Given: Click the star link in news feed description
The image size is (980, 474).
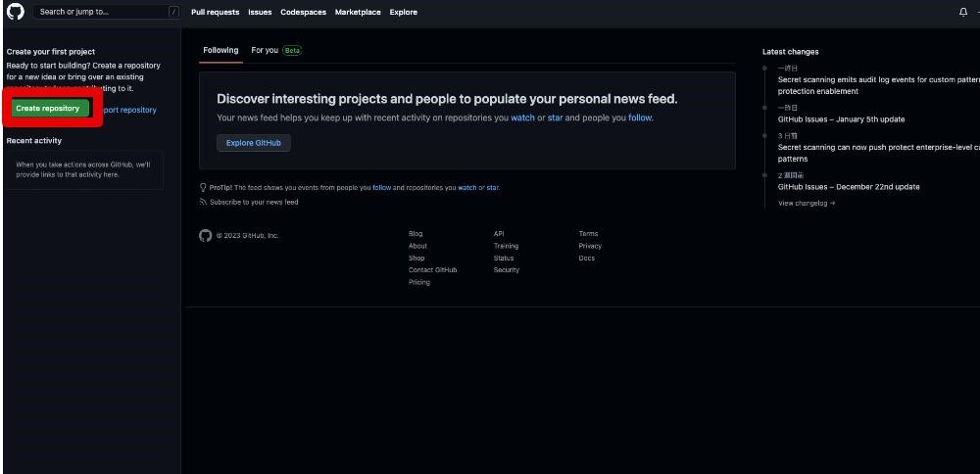Looking at the screenshot, I should tap(555, 118).
